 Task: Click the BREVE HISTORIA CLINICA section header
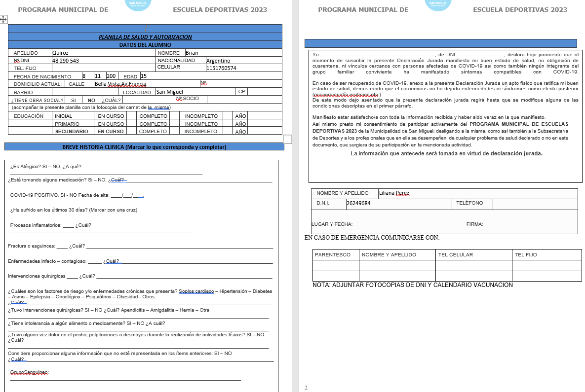point(144,147)
